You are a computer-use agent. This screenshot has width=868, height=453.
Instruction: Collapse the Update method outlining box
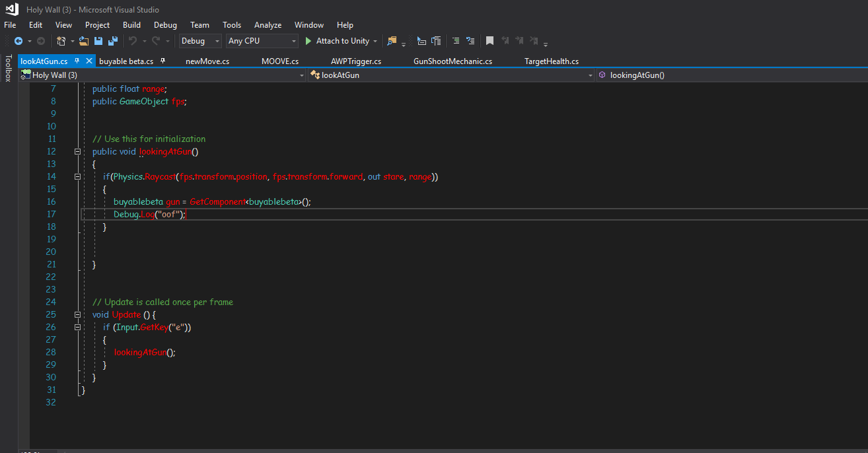(x=77, y=314)
